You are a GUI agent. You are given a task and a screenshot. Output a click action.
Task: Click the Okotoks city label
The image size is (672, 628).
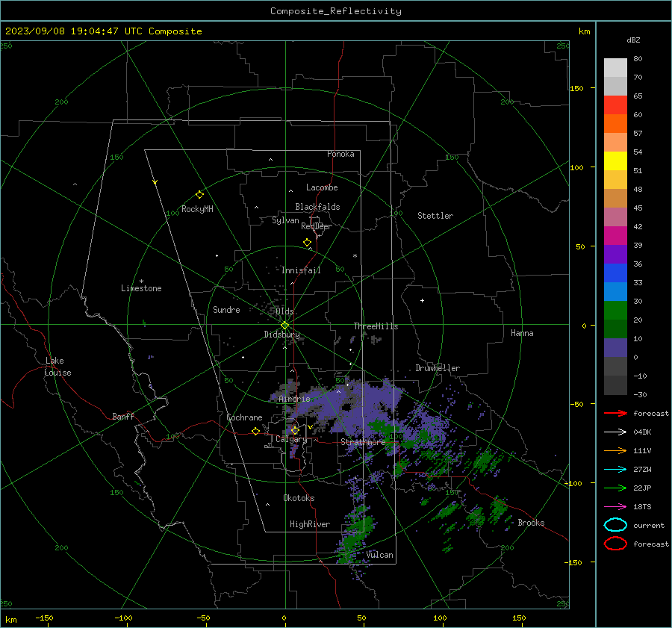tap(299, 498)
